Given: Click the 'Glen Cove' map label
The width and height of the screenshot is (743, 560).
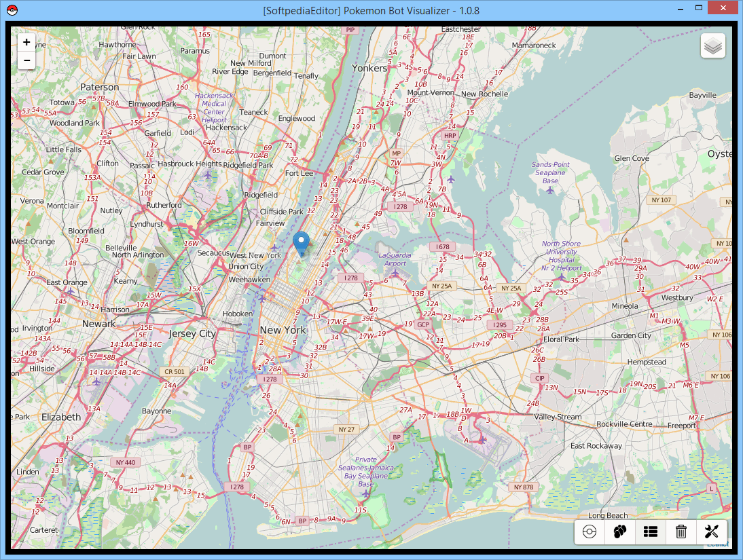Looking at the screenshot, I should 632,158.
